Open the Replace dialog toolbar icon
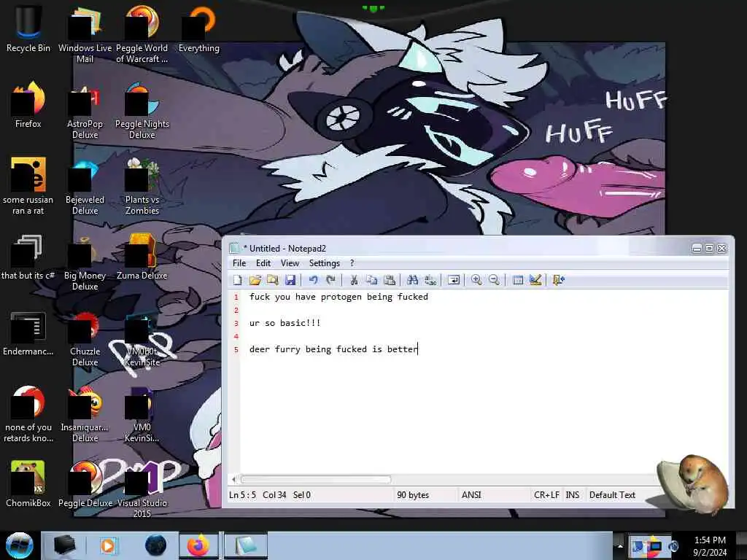The height and width of the screenshot is (560, 747). click(x=430, y=280)
